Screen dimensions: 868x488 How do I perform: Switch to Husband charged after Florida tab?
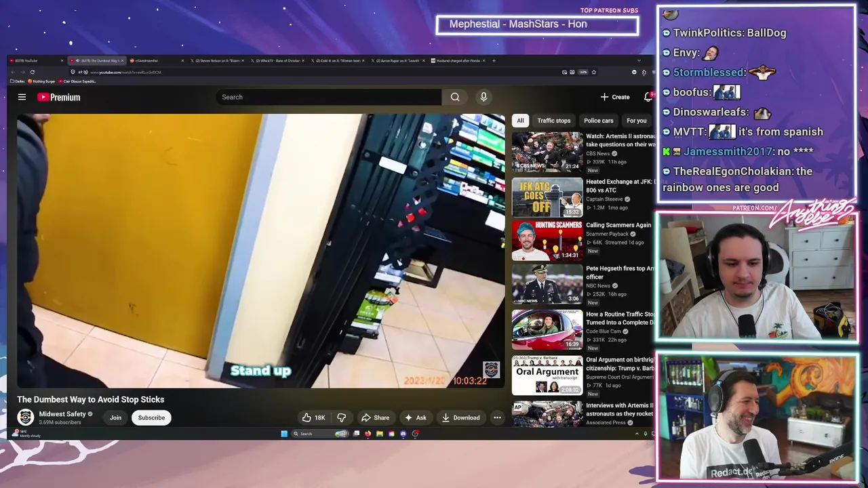pos(458,60)
